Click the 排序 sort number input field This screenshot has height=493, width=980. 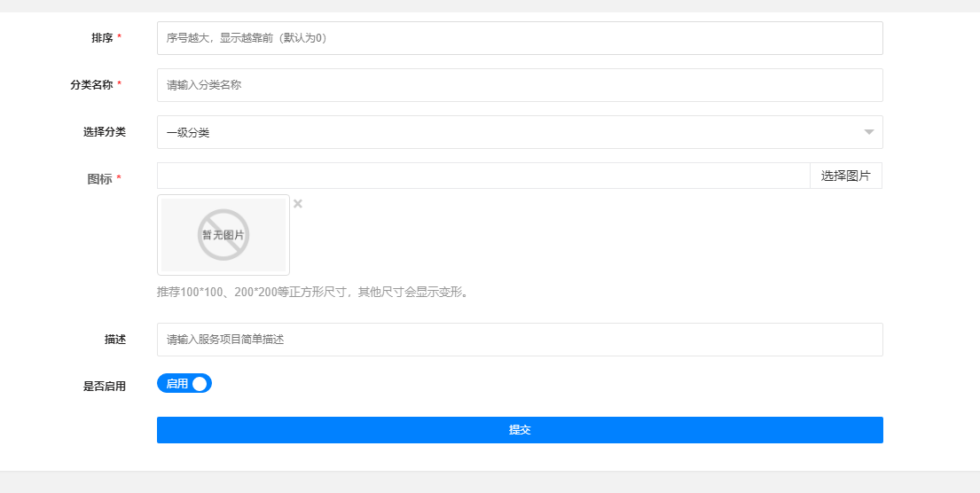tap(520, 38)
